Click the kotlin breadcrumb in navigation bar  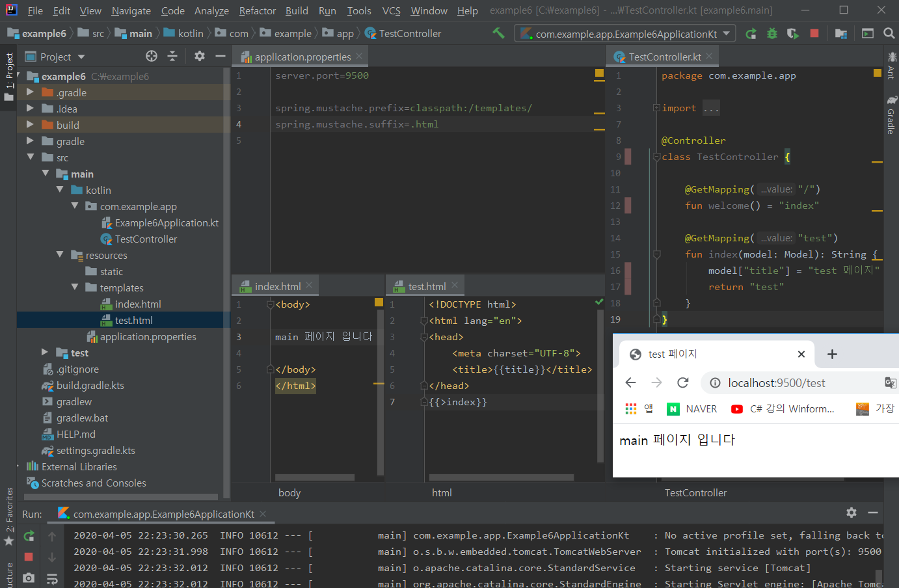coord(184,33)
